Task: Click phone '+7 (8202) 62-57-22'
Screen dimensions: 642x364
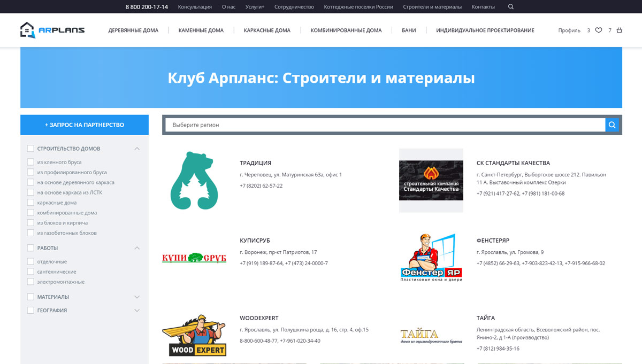Action: 261,186
